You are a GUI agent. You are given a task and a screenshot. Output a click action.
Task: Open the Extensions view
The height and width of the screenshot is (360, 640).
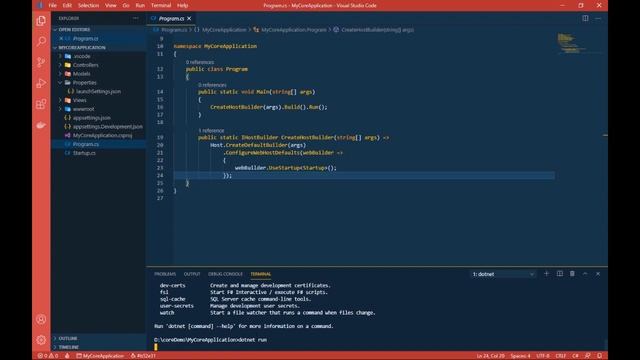(x=41, y=104)
